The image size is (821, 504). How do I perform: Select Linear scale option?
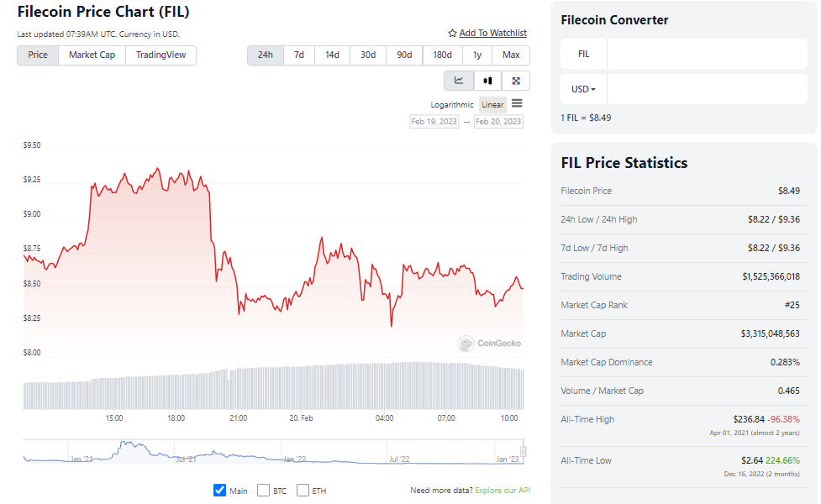pos(492,105)
